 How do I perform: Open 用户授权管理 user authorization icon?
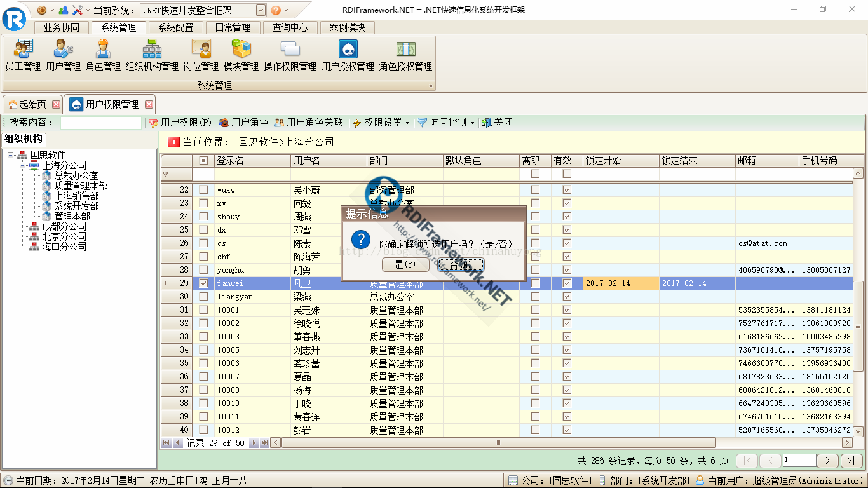coord(348,55)
